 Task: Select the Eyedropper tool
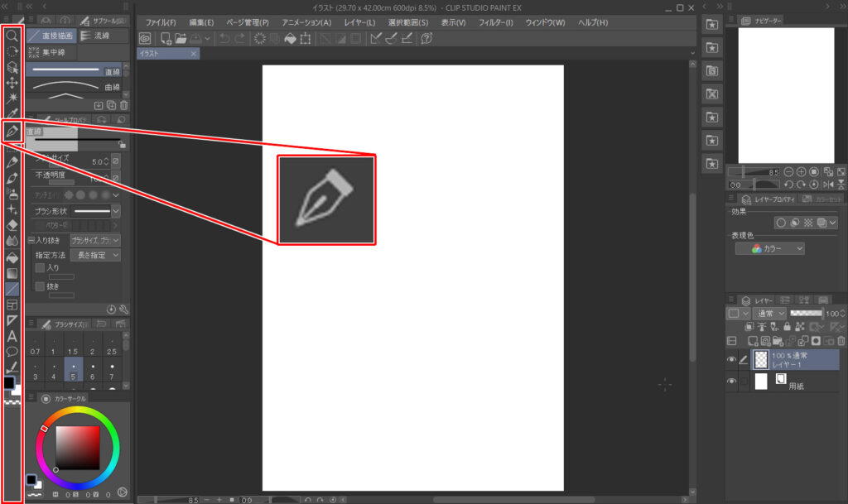(12, 113)
